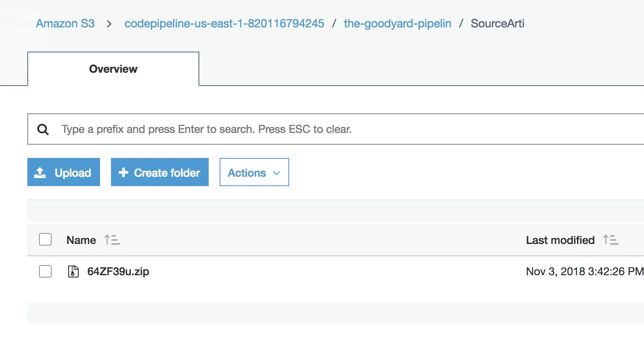Toggle the select-all checkbox in header
644x355 pixels.
45,239
